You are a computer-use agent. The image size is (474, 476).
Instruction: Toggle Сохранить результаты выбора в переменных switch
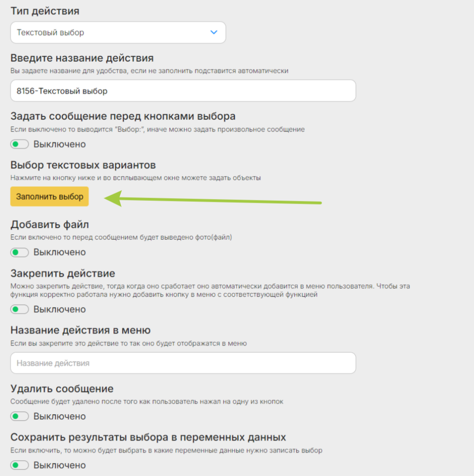coord(20,465)
